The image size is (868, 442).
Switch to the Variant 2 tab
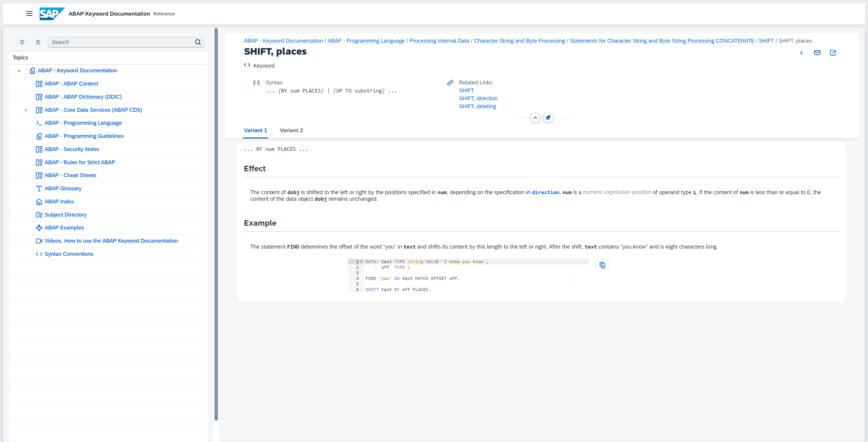click(291, 130)
